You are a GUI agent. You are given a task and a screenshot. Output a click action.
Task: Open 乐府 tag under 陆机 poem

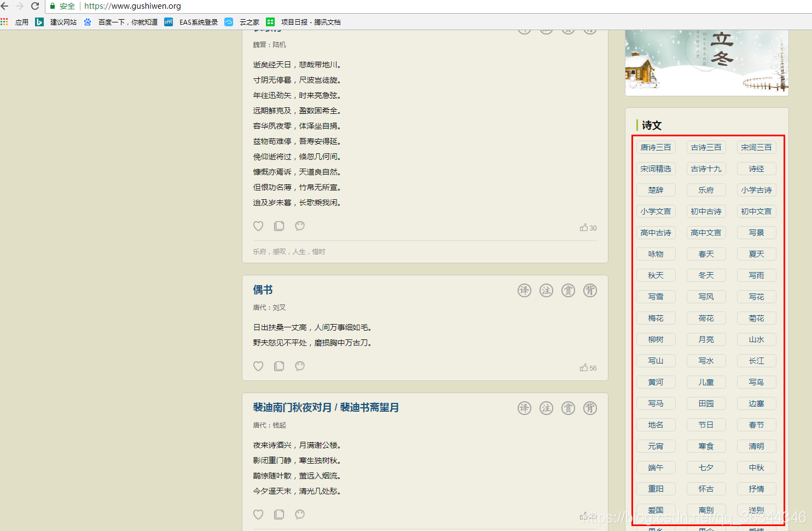259,252
